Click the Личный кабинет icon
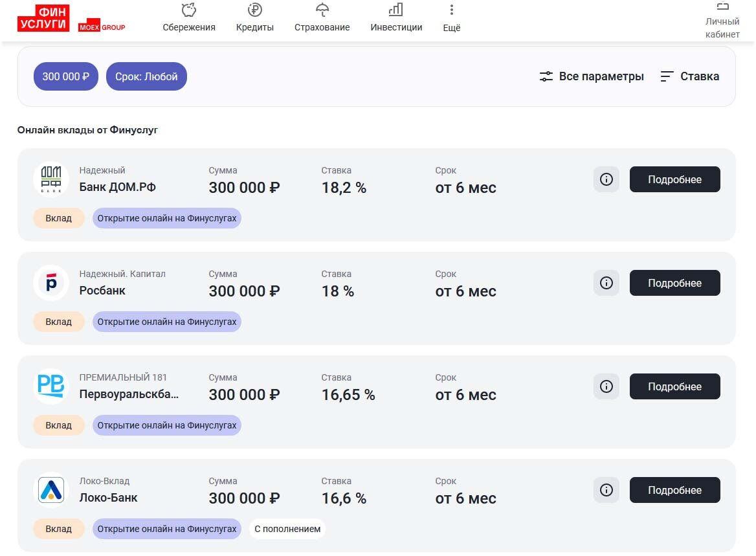The width and height of the screenshot is (756, 556). tap(722, 6)
